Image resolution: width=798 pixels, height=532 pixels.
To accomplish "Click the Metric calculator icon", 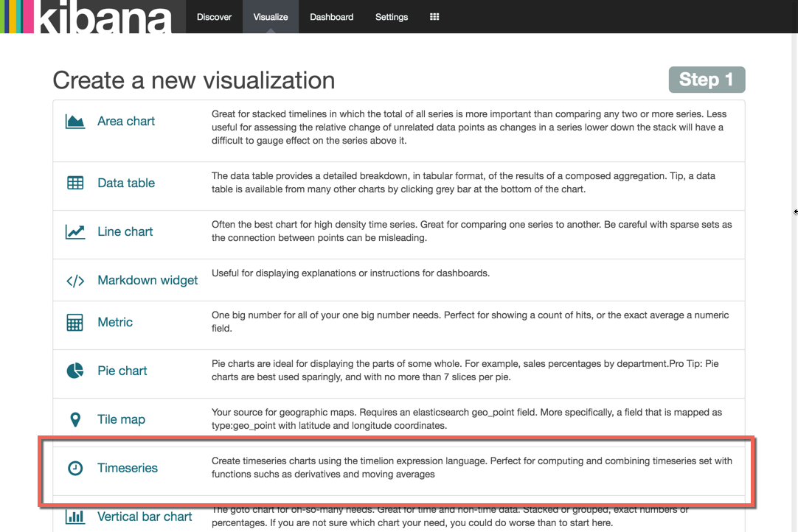I will click(75, 323).
